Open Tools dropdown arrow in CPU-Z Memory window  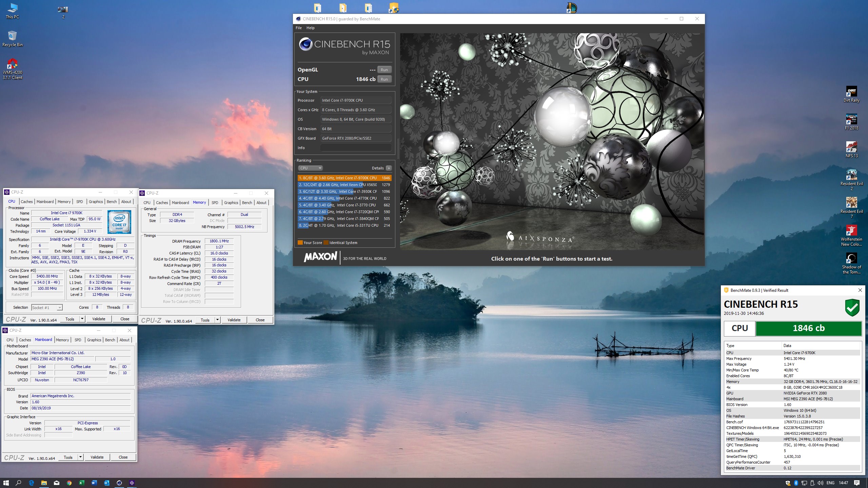click(217, 320)
